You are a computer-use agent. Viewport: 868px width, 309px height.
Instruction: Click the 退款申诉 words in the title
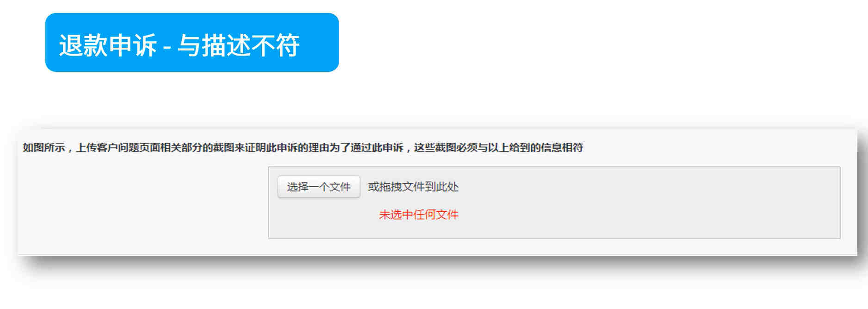(108, 45)
